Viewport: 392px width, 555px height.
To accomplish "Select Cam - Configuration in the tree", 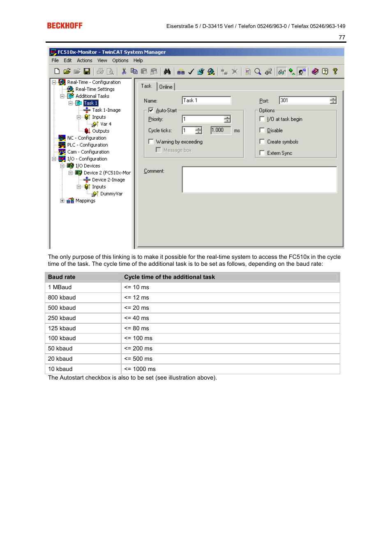I will pos(88,152).
